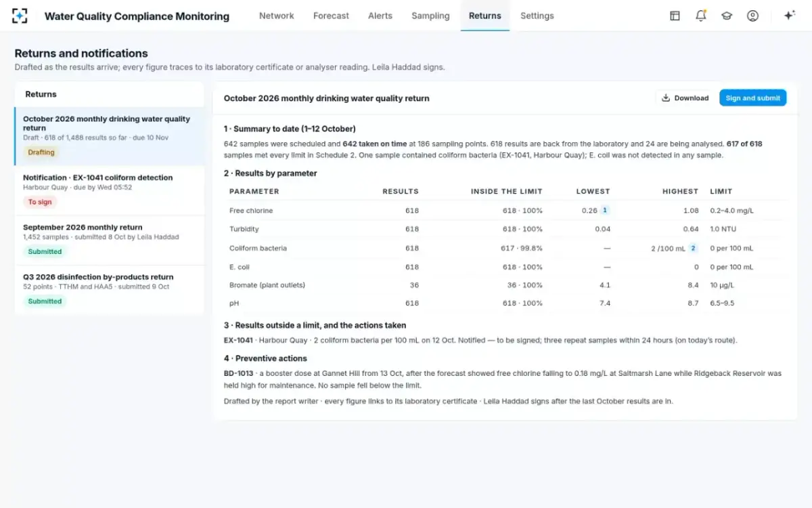Open Q3 2026 disinfection by-products return
Image resolution: width=812 pixels, height=508 pixels.
coord(109,290)
